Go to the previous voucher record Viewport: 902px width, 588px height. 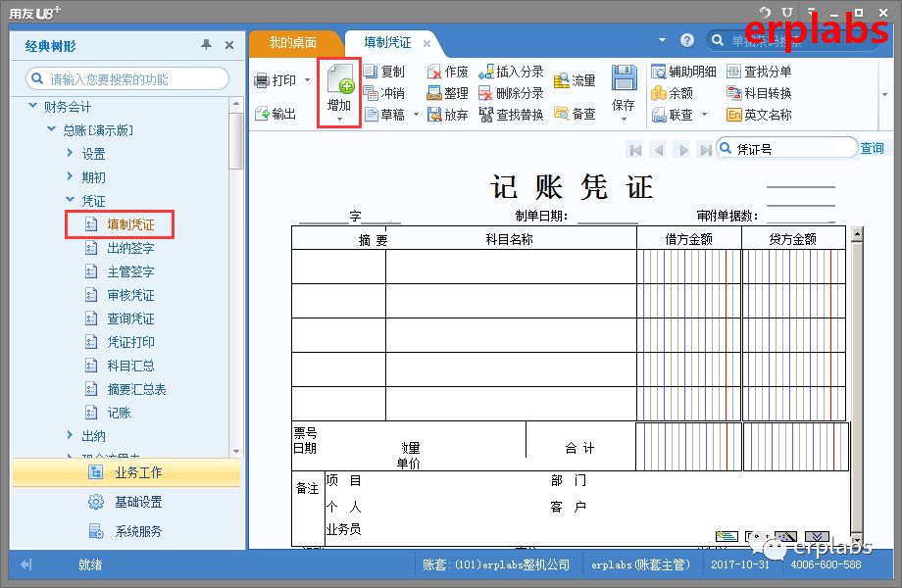(659, 150)
